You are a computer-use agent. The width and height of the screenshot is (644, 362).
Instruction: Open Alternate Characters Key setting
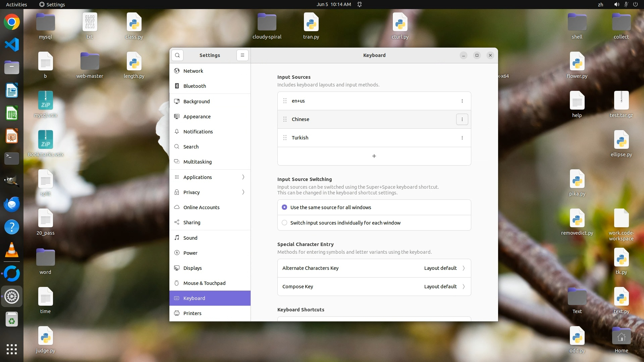[x=374, y=268]
